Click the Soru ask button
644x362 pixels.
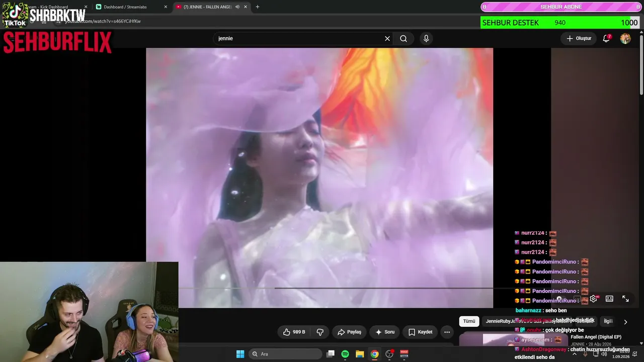(384, 332)
